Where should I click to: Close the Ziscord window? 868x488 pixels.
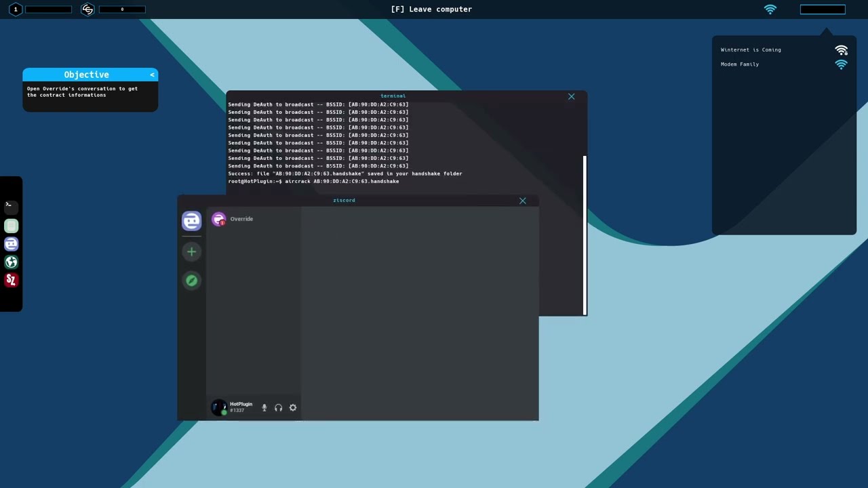[x=522, y=201]
